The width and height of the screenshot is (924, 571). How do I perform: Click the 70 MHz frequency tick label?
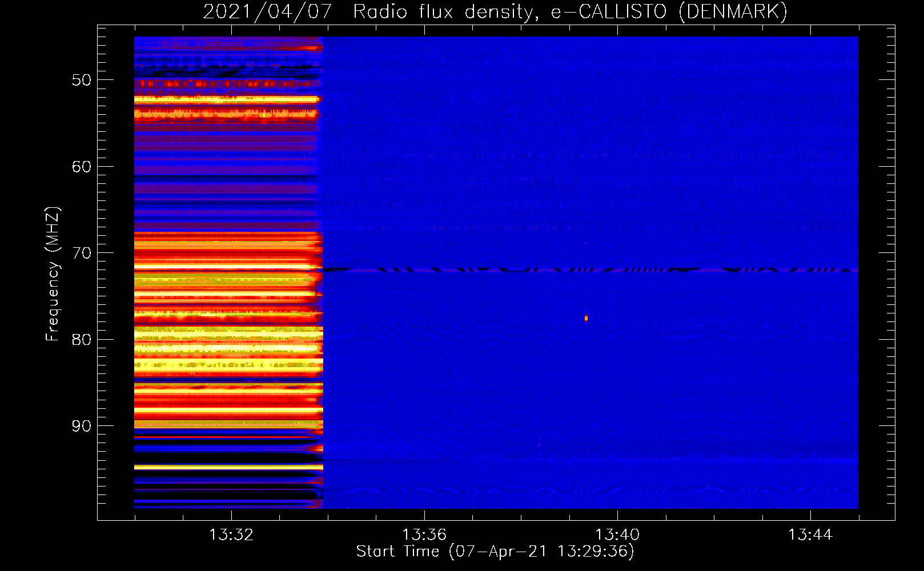click(82, 253)
